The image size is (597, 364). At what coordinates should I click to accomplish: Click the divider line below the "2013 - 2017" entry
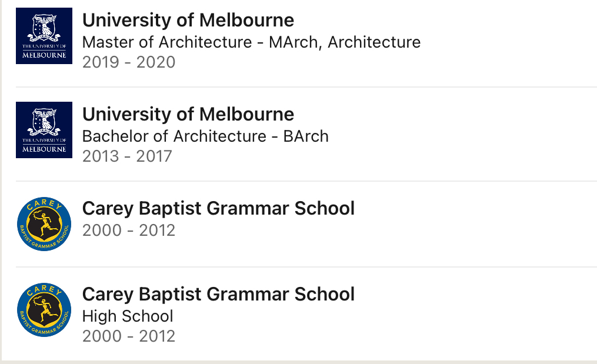(x=306, y=181)
